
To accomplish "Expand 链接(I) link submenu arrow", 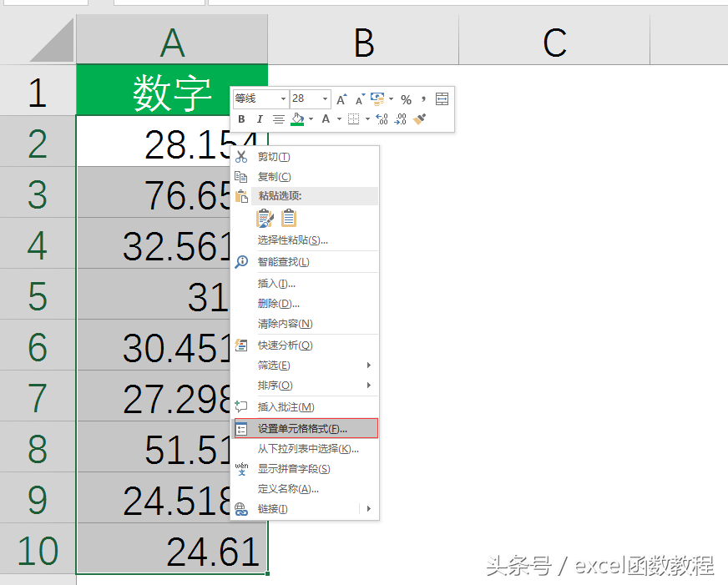I will coord(369,508).
